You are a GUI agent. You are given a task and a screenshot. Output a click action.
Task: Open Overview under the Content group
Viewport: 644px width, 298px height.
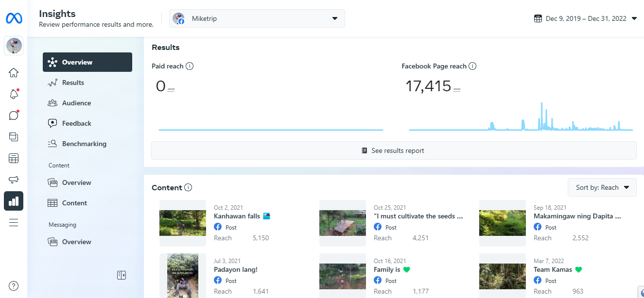tap(87, 182)
